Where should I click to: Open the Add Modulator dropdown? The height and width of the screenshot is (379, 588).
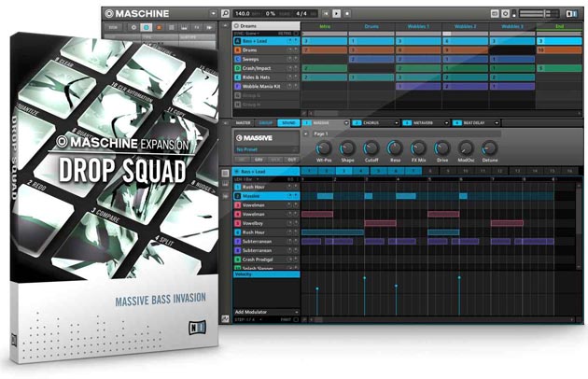coord(266,312)
